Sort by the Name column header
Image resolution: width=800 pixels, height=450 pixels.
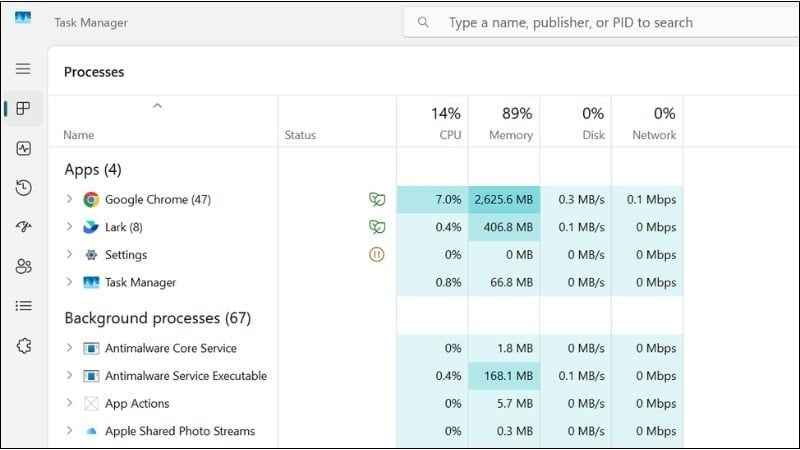click(79, 135)
